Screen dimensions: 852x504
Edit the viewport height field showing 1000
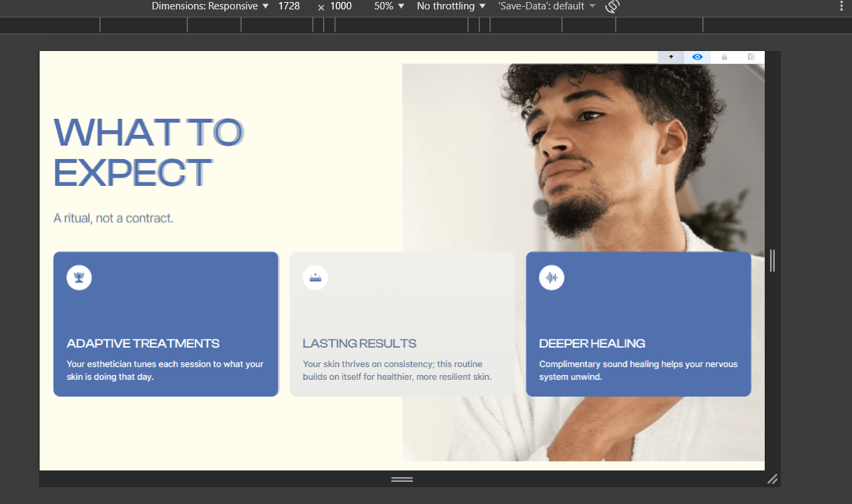pos(341,6)
